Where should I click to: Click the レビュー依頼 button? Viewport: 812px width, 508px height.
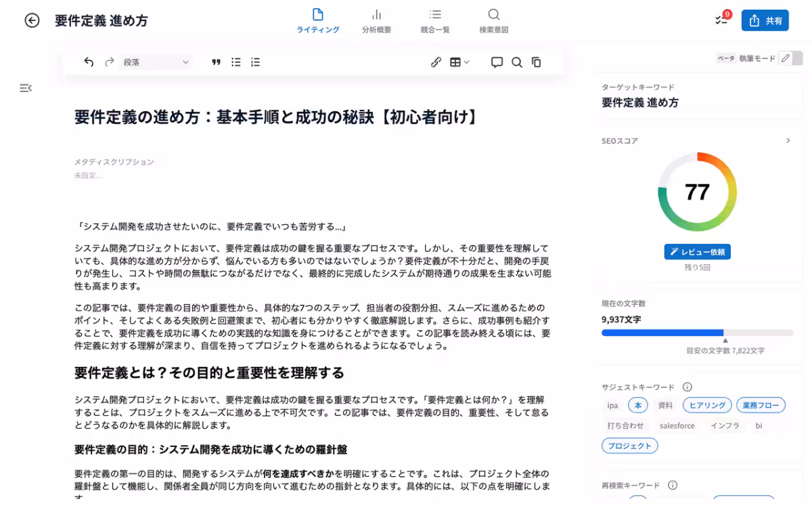[x=697, y=251]
